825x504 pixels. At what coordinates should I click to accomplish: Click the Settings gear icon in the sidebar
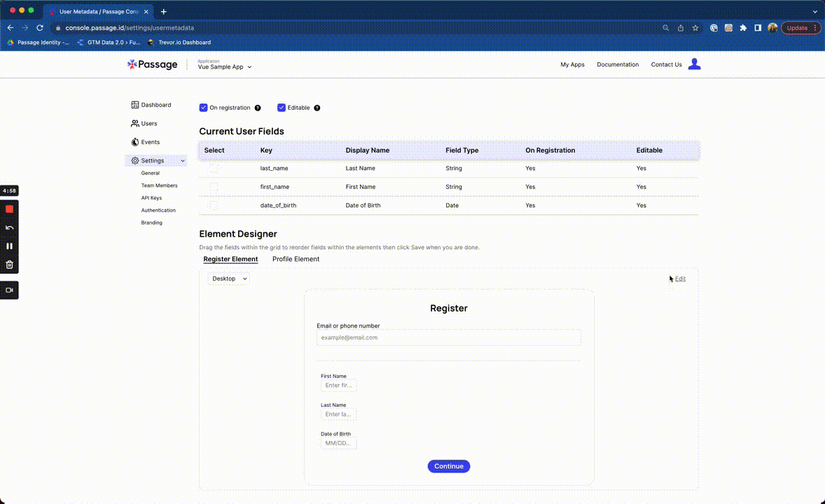134,160
